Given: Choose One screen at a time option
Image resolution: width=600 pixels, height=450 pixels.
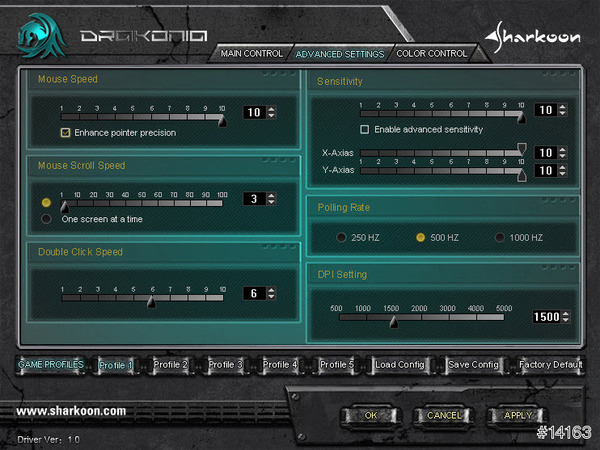Looking at the screenshot, I should click(x=46, y=219).
